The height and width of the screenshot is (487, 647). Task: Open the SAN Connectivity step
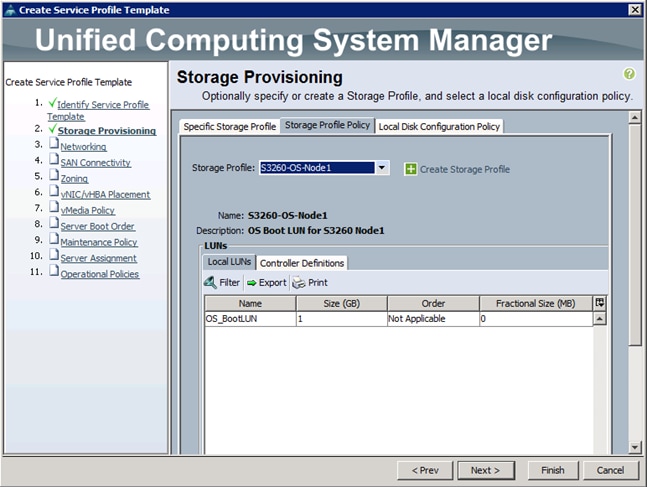coord(96,163)
